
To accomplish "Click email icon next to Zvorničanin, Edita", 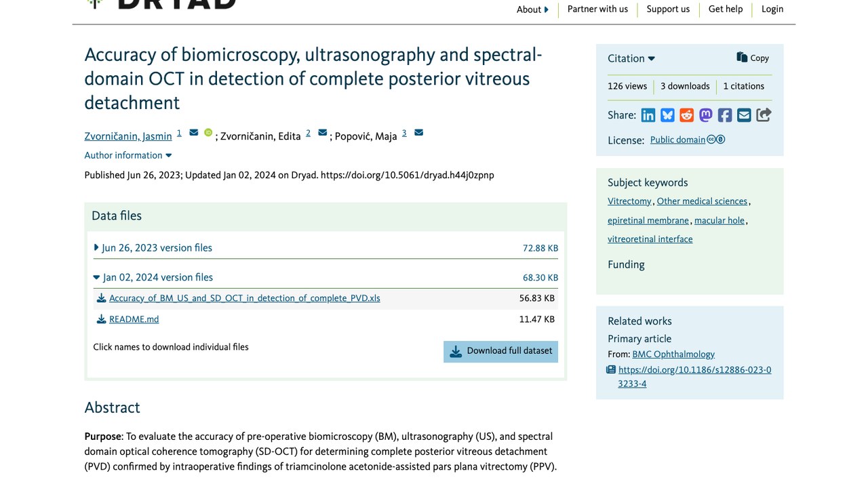I will pyautogui.click(x=322, y=133).
